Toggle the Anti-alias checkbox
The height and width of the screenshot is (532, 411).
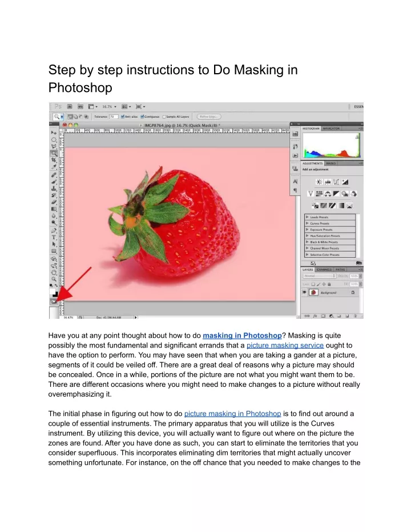click(123, 117)
